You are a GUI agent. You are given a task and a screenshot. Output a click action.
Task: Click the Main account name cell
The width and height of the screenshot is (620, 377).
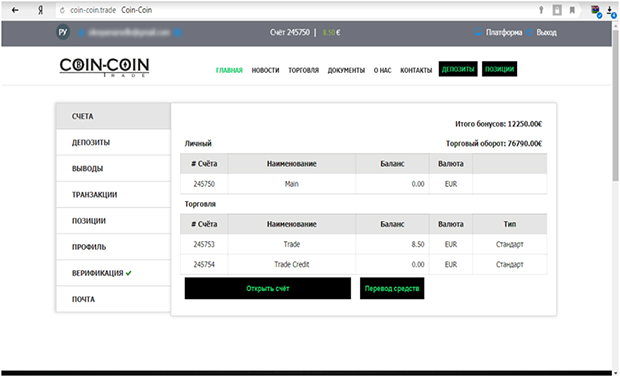(x=291, y=184)
